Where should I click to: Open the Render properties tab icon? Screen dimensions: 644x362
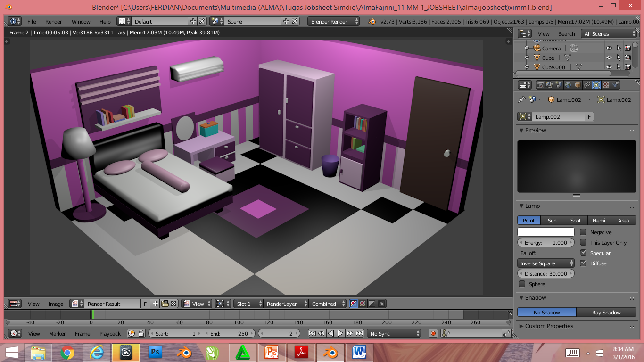coord(540,85)
